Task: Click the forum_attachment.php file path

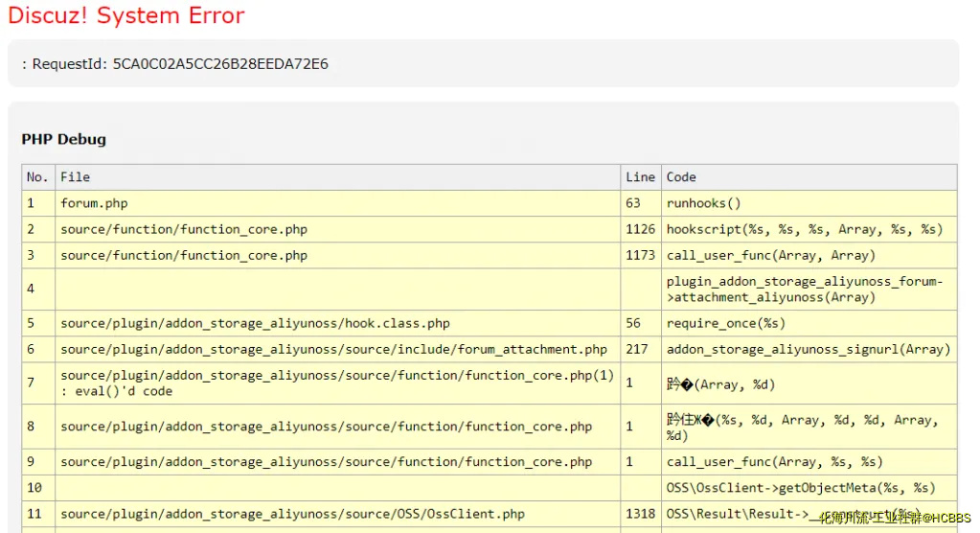Action: [337, 350]
